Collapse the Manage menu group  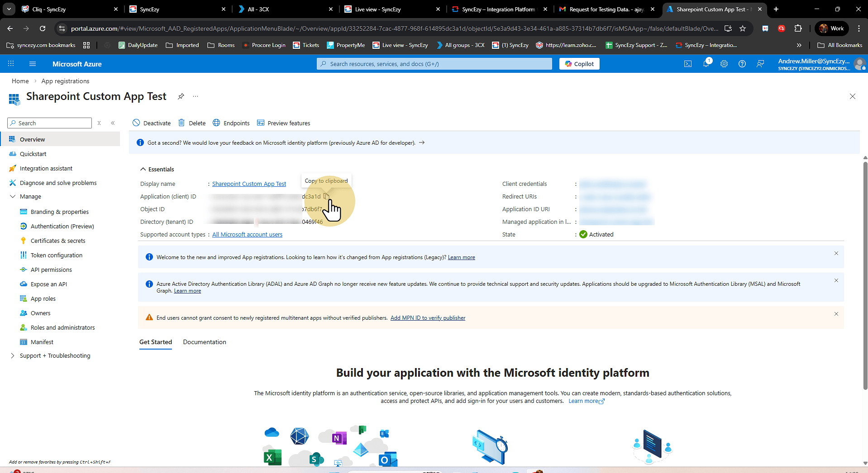[x=13, y=197]
